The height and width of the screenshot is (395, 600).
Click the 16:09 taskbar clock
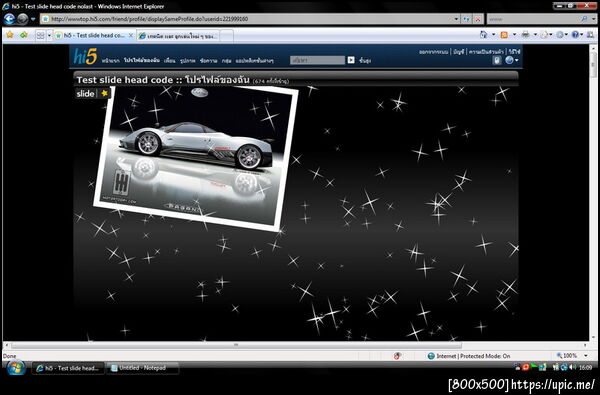pos(585,367)
